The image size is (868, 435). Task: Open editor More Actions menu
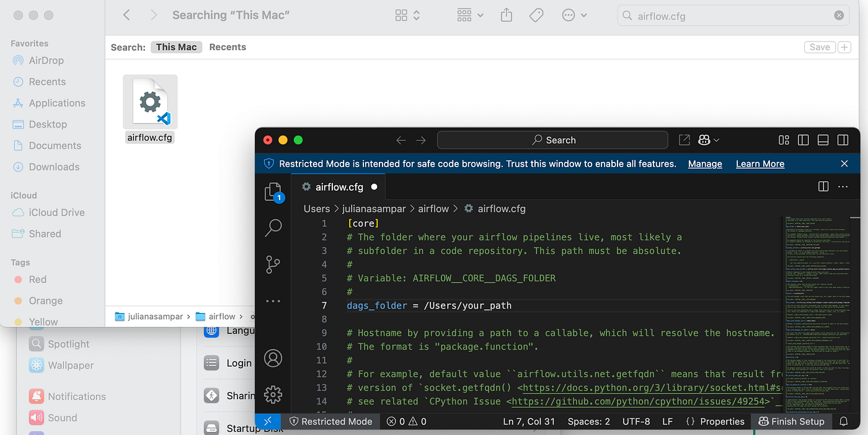(x=843, y=187)
